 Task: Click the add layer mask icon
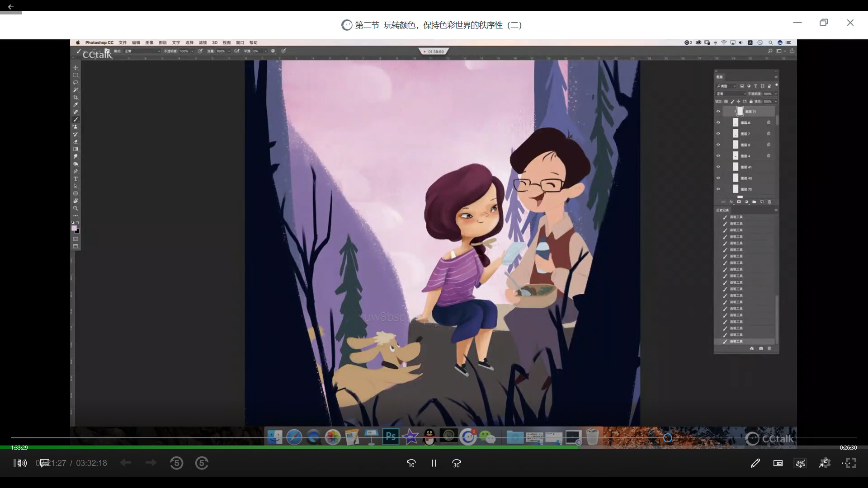click(739, 202)
